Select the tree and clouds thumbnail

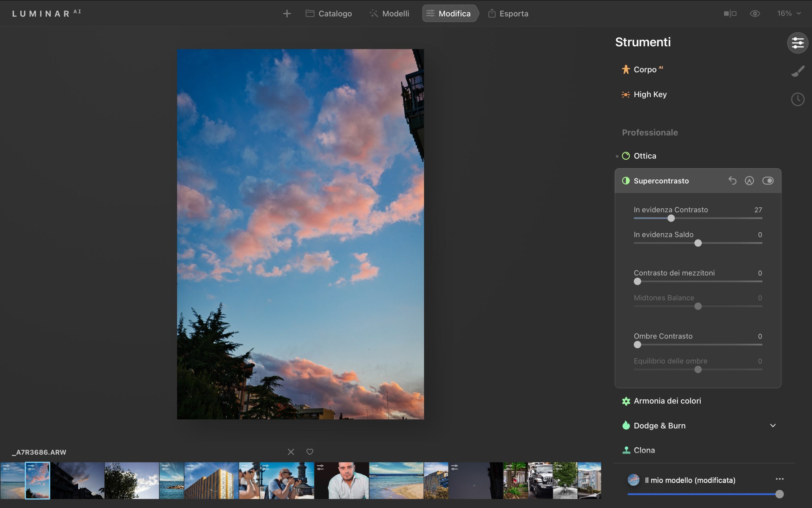pyautogui.click(x=132, y=480)
